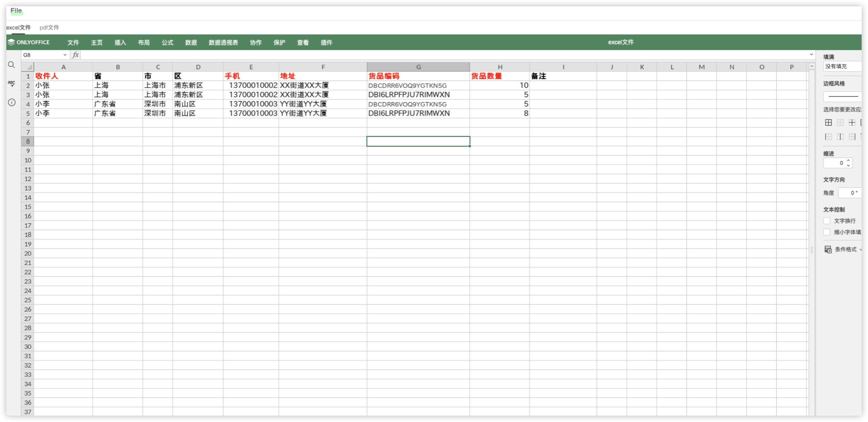868x422 pixels.
Task: Open 插入 menu from ribbon
Action: pos(122,43)
